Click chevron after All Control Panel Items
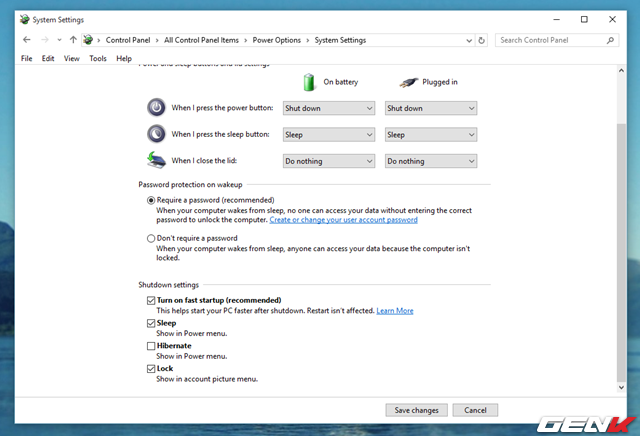This screenshot has height=436, width=640. pos(245,40)
